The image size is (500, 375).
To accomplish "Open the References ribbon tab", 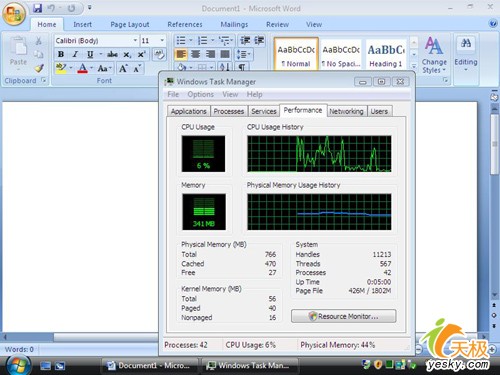I will 185,24.
